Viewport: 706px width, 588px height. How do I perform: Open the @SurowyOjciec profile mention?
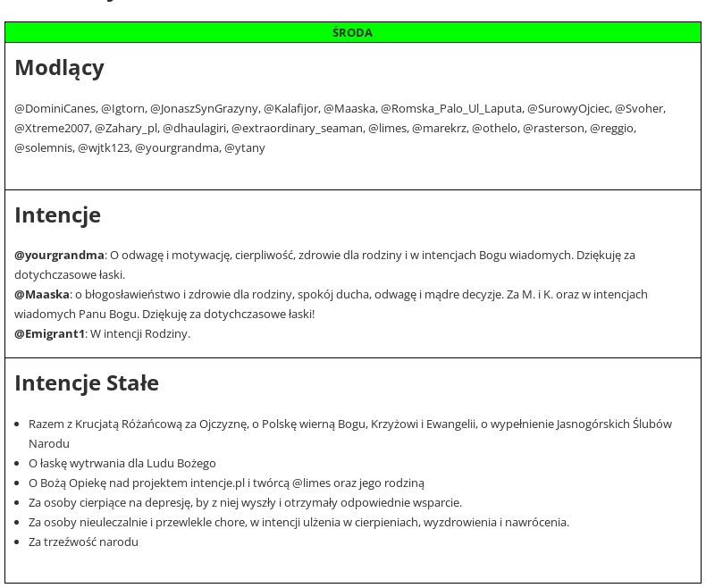pos(568,108)
